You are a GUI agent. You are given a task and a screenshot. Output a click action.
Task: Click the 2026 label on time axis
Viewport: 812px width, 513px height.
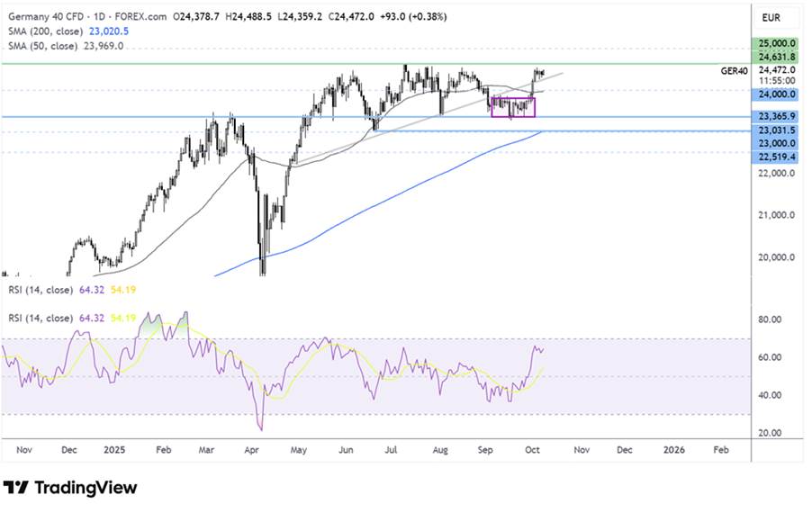coord(673,446)
